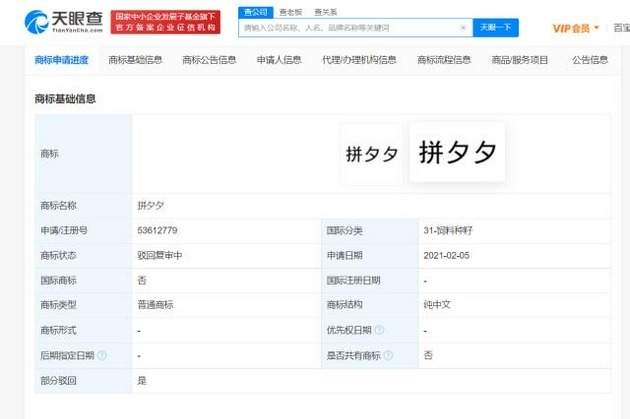This screenshot has height=419, width=630.
Task: Select the 查公司 search tab
Action: click(x=256, y=12)
